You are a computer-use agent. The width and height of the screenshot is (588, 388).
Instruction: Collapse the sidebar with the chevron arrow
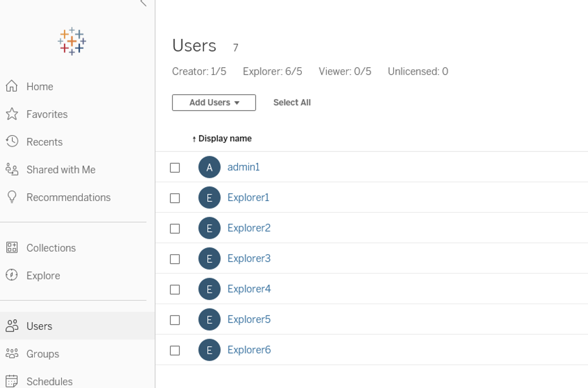142,3
